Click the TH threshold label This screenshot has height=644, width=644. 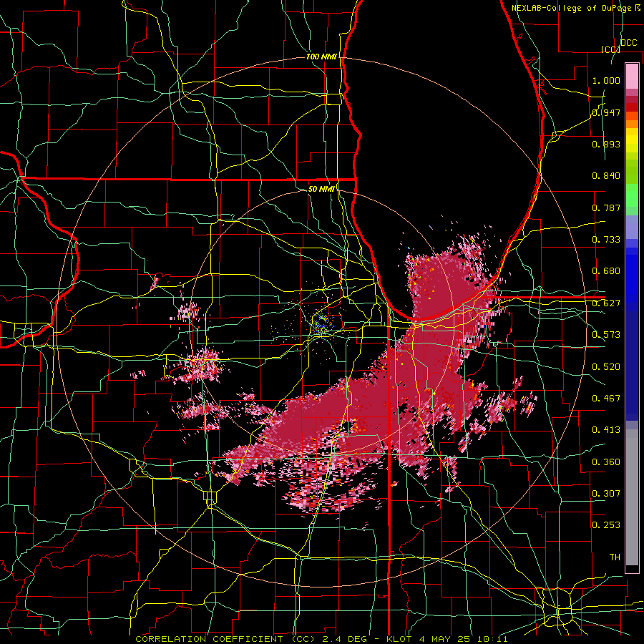[615, 557]
